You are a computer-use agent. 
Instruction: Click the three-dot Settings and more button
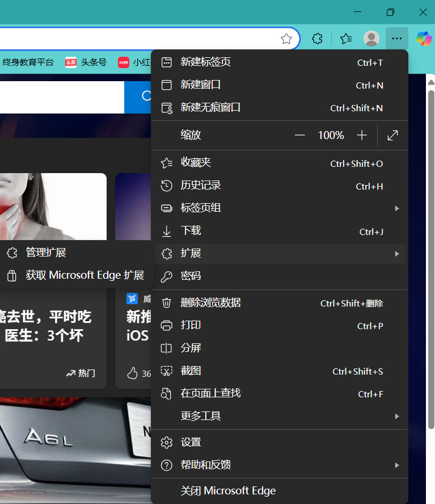(x=397, y=39)
